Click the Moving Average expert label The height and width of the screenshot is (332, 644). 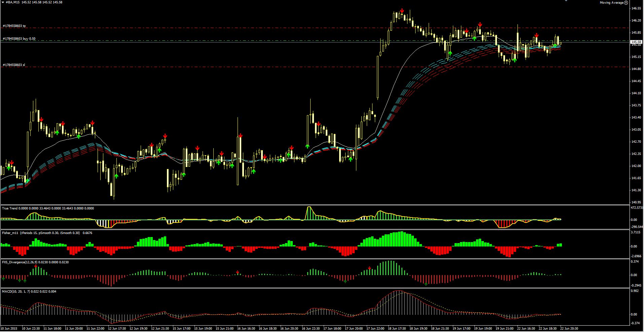(612, 2)
